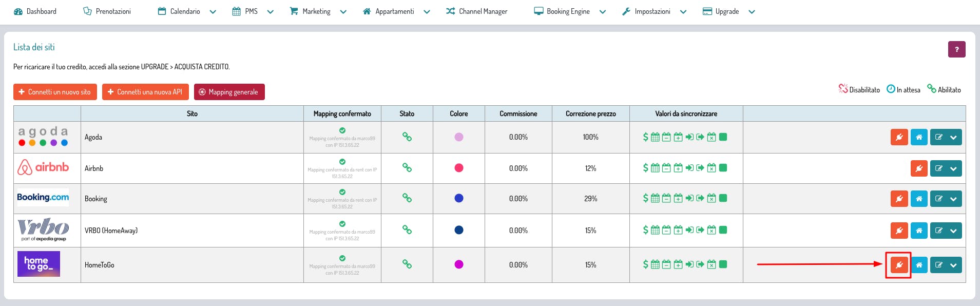This screenshot has height=306, width=980.
Task: Toggle the enabled status link for Booking
Action: pos(407,198)
